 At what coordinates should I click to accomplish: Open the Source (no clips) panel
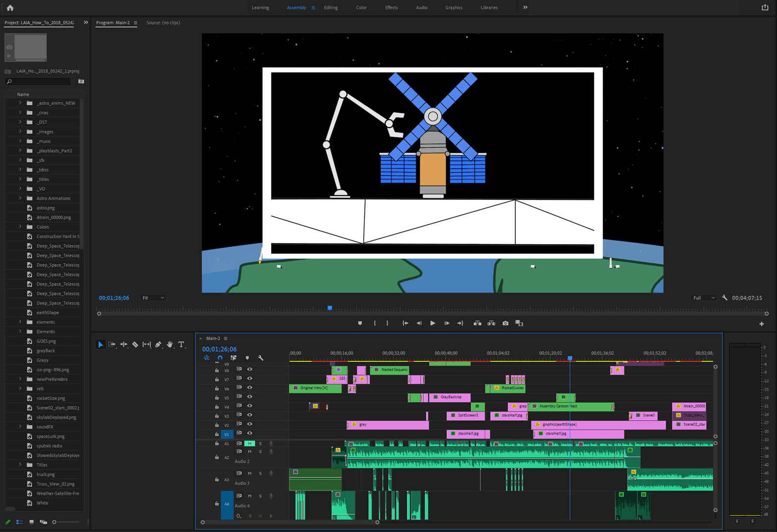click(163, 23)
